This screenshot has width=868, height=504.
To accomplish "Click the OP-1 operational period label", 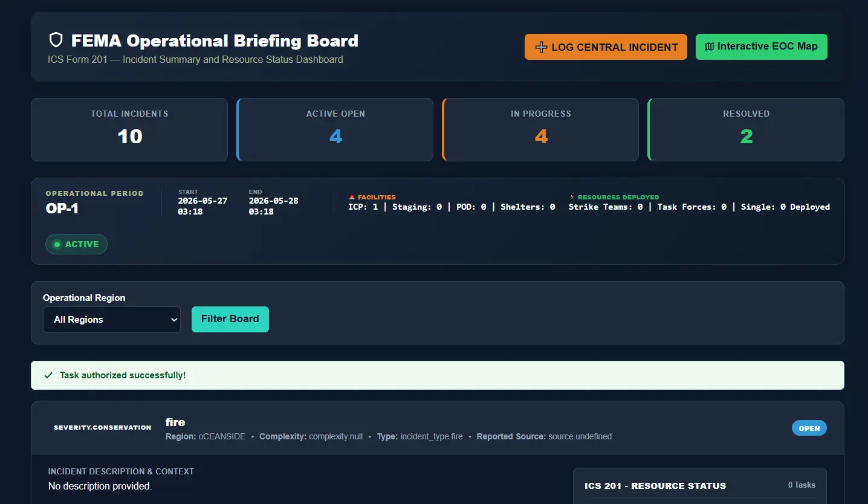I will coord(62,208).
